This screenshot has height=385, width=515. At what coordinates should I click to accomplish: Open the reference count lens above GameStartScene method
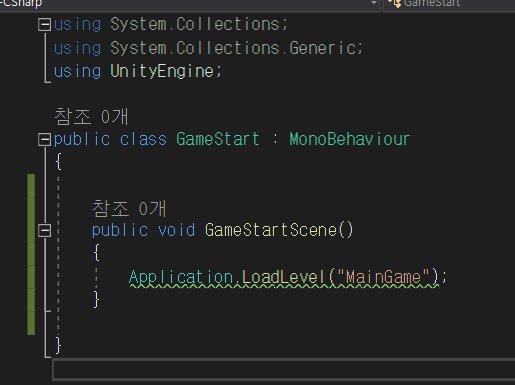pos(129,209)
